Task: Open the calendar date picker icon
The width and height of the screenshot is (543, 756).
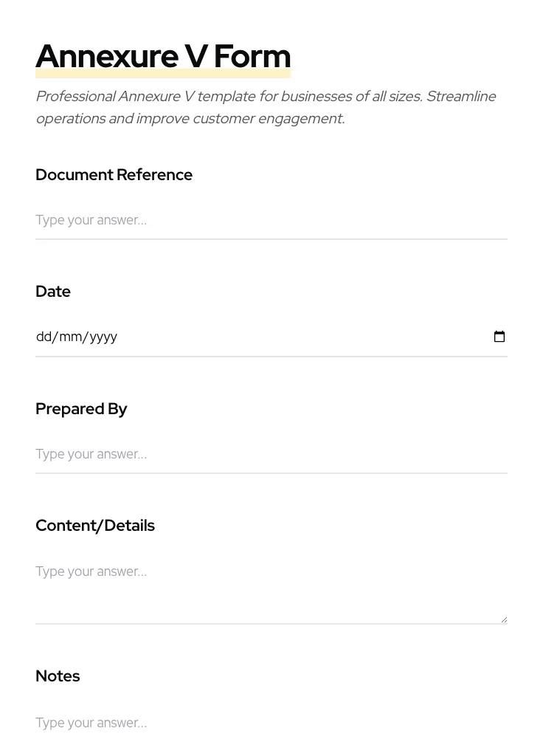Action: point(499,336)
